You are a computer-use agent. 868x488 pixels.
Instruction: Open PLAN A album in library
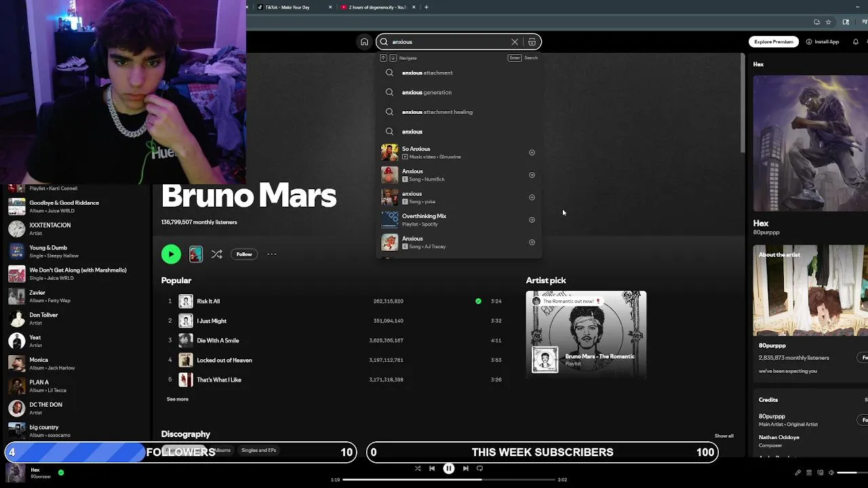pos(75,386)
